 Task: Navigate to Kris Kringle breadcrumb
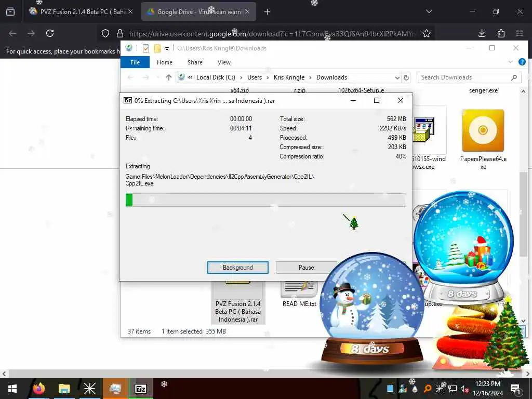[x=289, y=77]
